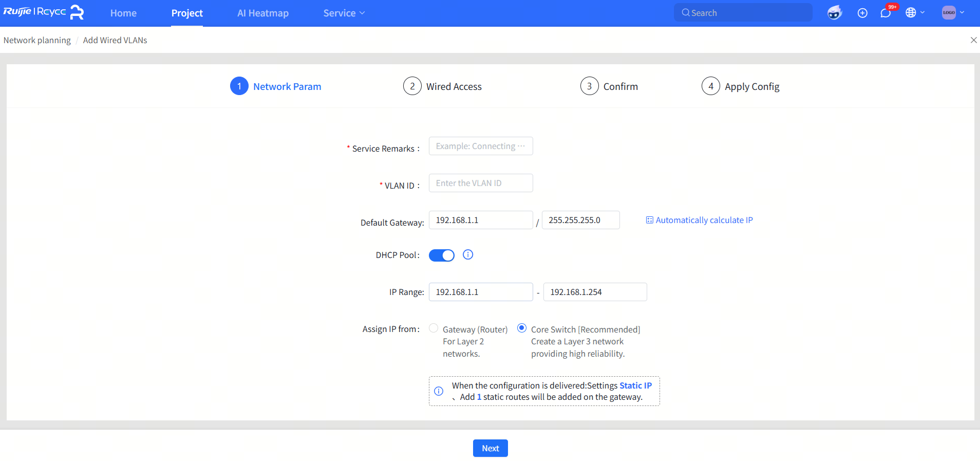Open the AI Heatmap tab
980x461 pixels.
pos(262,13)
